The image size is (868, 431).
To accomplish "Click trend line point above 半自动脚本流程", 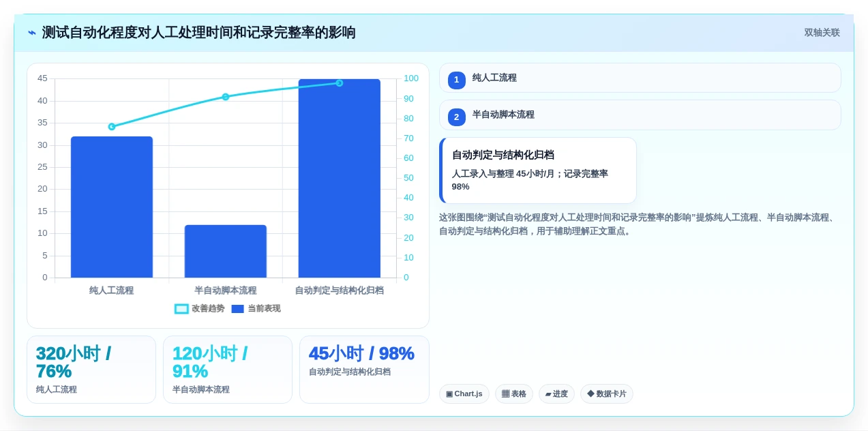I will [x=226, y=97].
